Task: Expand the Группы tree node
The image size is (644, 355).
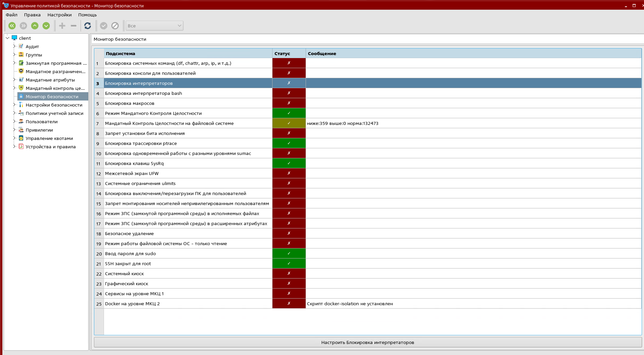Action: pyautogui.click(x=14, y=54)
